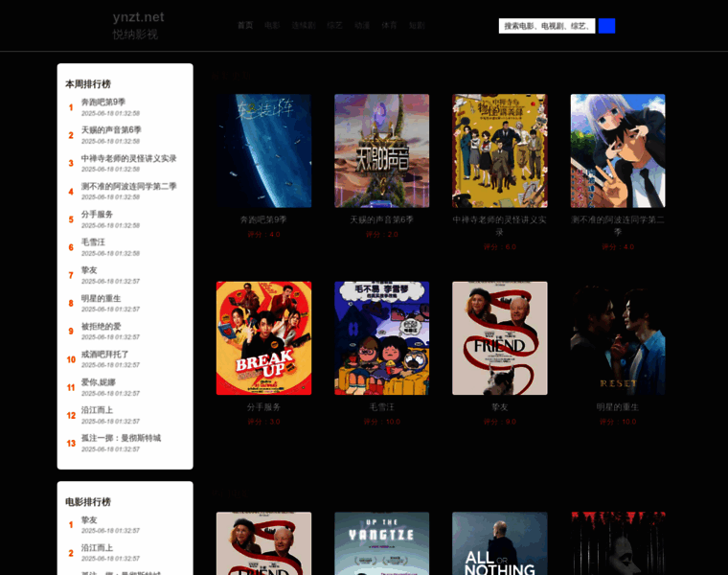Click the 测不准的阿波连同学 anime poster
The image size is (728, 575).
point(618,151)
